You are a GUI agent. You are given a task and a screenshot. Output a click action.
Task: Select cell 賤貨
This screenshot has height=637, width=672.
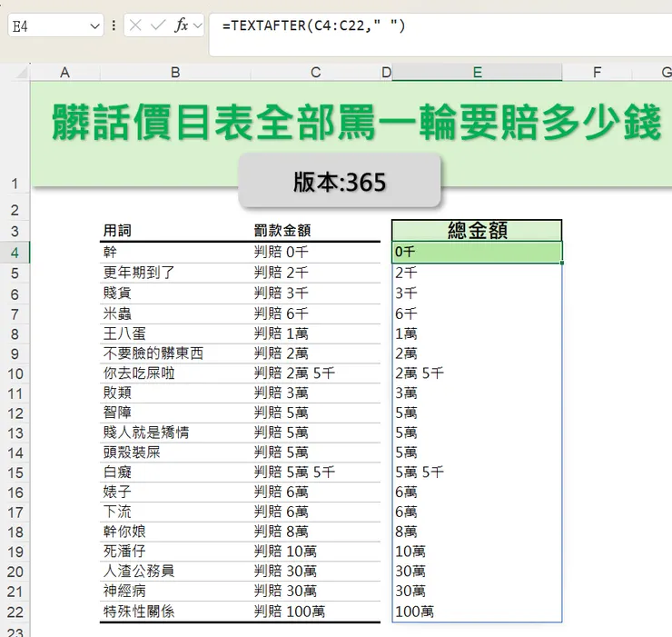175,294
